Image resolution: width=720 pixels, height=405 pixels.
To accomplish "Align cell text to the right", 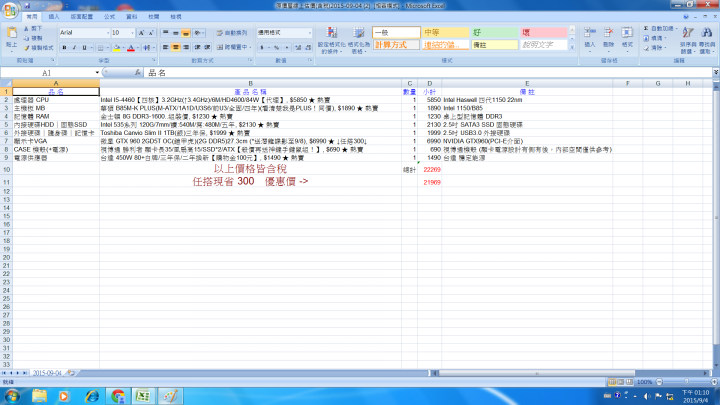I will click(x=186, y=47).
